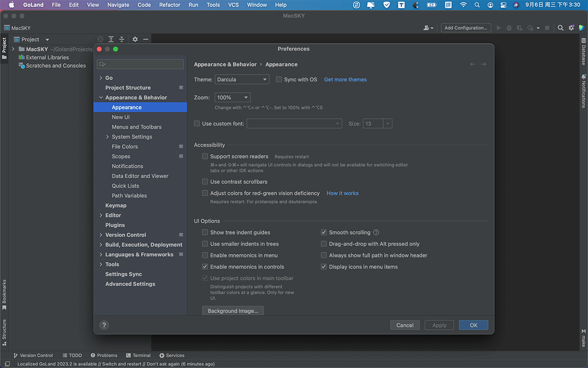The height and width of the screenshot is (368, 588).
Task: Click the Cancel button
Action: [x=405, y=325]
